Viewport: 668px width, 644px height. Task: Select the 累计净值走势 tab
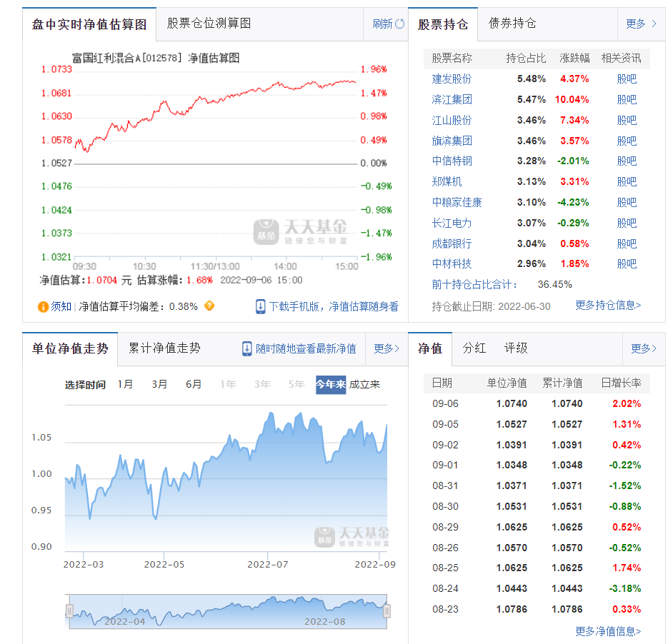tap(164, 348)
